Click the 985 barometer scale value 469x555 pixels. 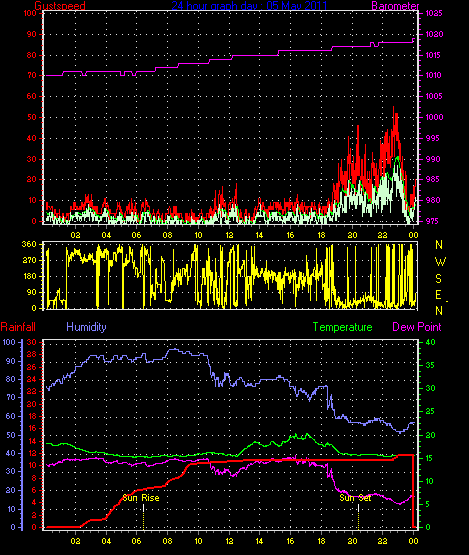tap(432, 179)
